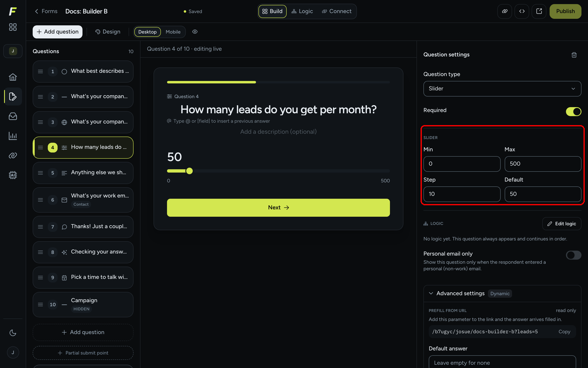Image resolution: width=588 pixels, height=368 pixels.
Task: Switch preview to Mobile
Action: tap(173, 32)
